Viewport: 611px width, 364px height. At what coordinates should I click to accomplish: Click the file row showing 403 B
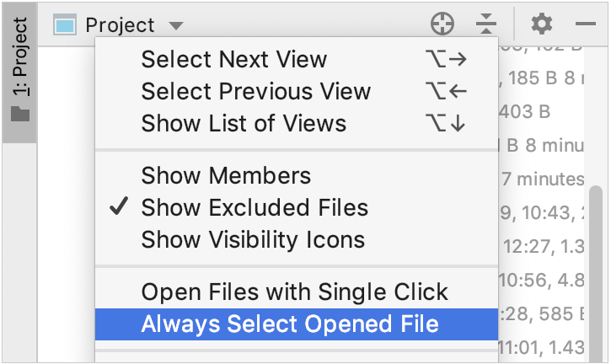541,112
